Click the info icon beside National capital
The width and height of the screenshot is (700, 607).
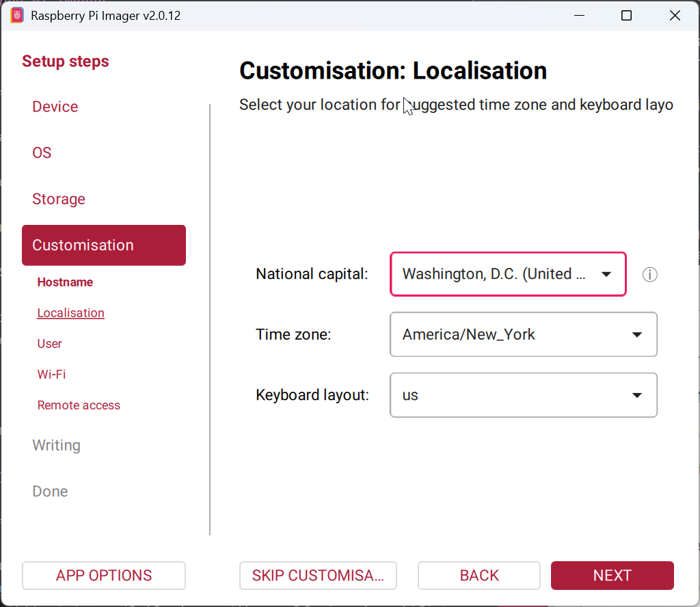point(649,275)
